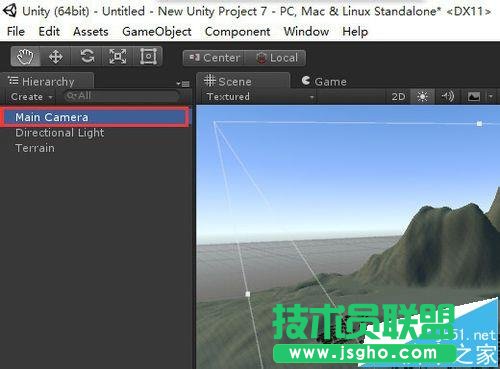Select the Rotate tool
This screenshot has height=369, width=500.
click(x=87, y=56)
